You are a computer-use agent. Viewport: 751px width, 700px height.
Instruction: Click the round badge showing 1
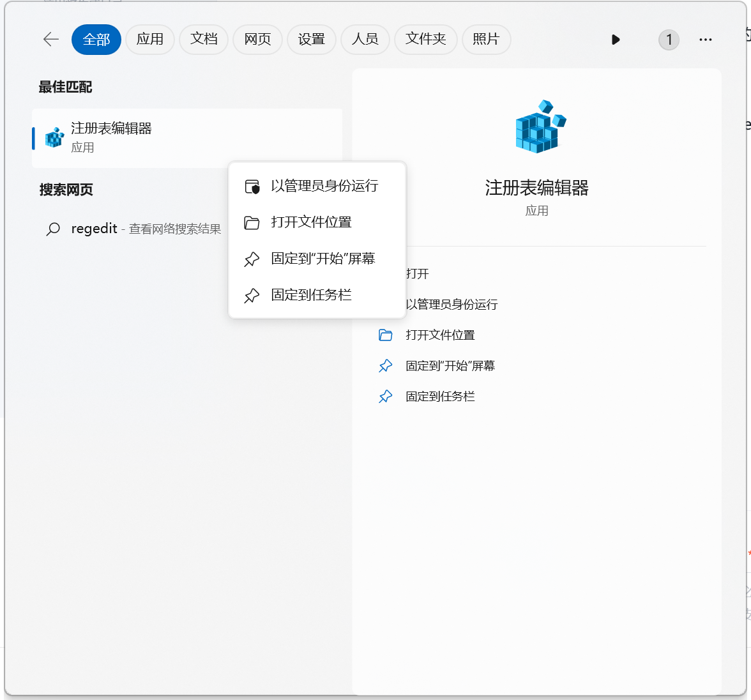pyautogui.click(x=669, y=40)
